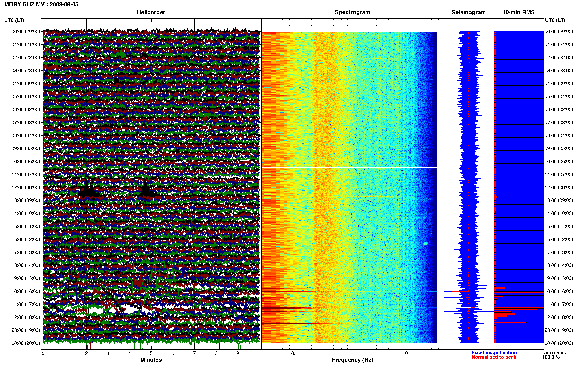Image resolution: width=588 pixels, height=368 pixels.
Task: Select the left '09:00 (05:00)' time label
Action: 26,148
